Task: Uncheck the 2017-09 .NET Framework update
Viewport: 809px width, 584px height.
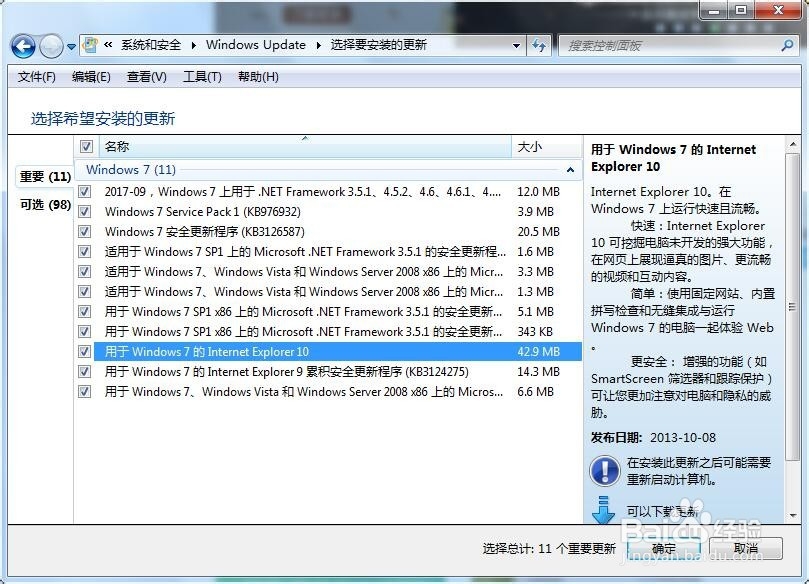Action: (85, 192)
